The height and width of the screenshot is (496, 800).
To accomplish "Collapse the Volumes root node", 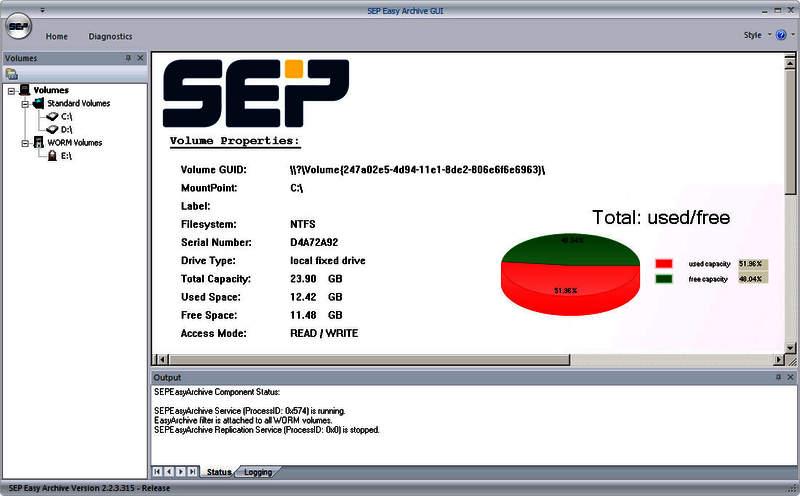I will pyautogui.click(x=11, y=91).
